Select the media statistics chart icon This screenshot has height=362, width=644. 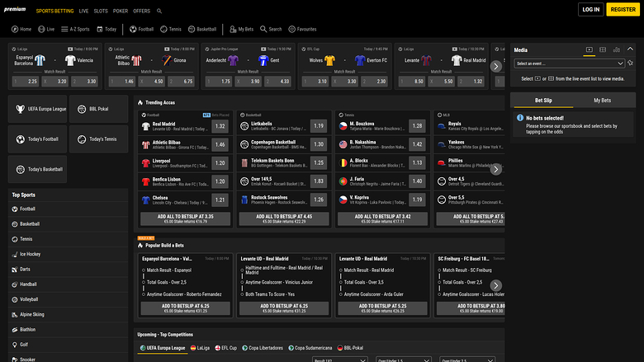point(617,49)
